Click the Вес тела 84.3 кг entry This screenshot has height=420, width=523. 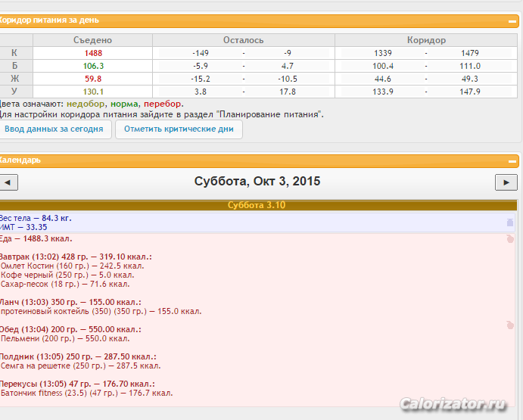click(x=36, y=218)
